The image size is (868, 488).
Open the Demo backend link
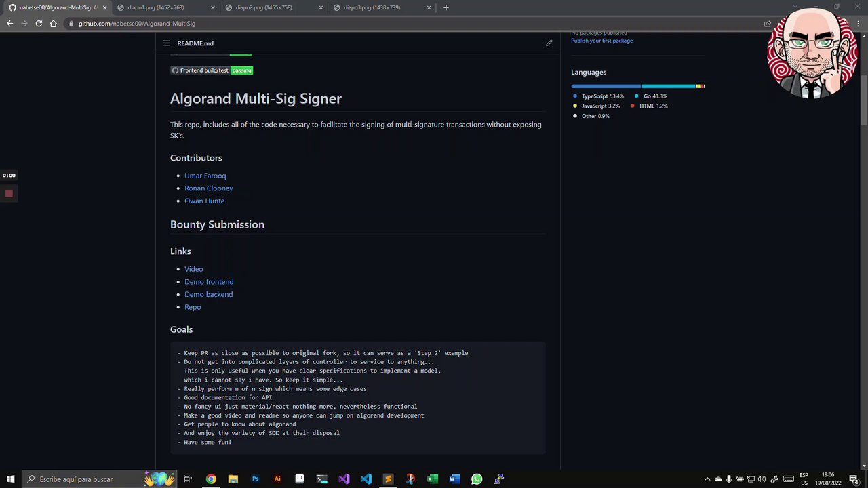(x=208, y=294)
